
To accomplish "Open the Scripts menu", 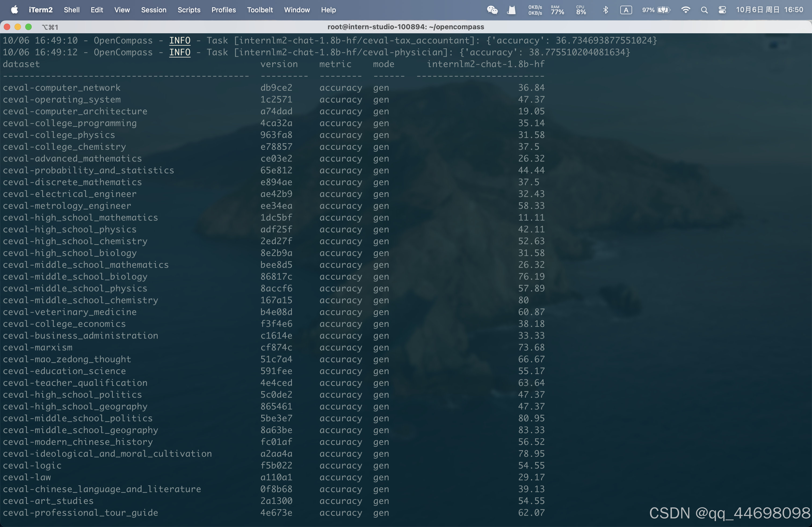I will pos(189,10).
